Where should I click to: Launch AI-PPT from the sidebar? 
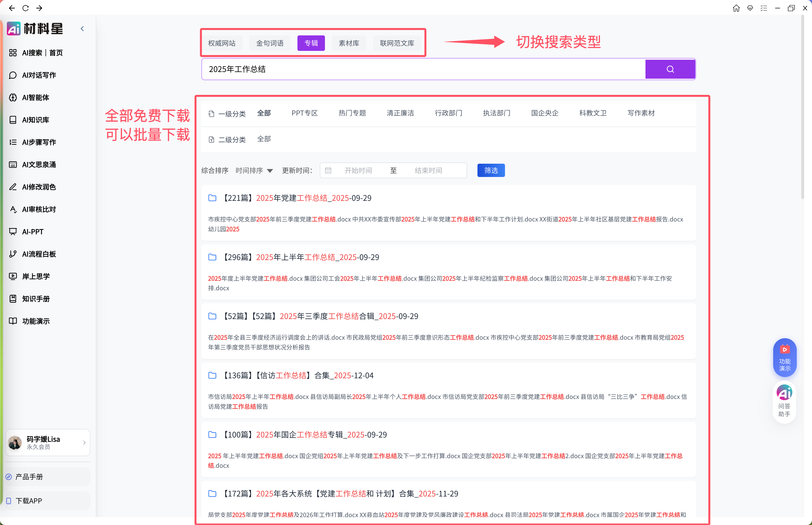(x=32, y=232)
